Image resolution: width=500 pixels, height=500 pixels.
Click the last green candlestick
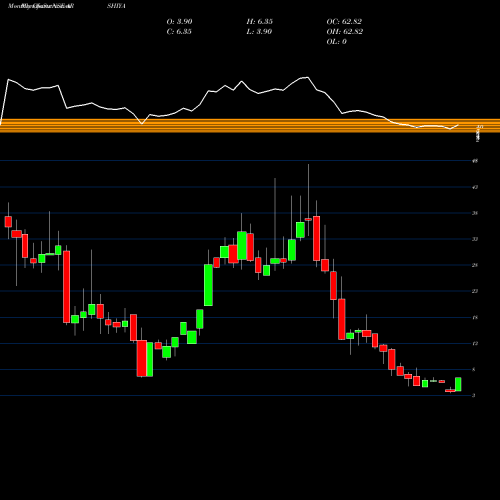click(x=458, y=384)
